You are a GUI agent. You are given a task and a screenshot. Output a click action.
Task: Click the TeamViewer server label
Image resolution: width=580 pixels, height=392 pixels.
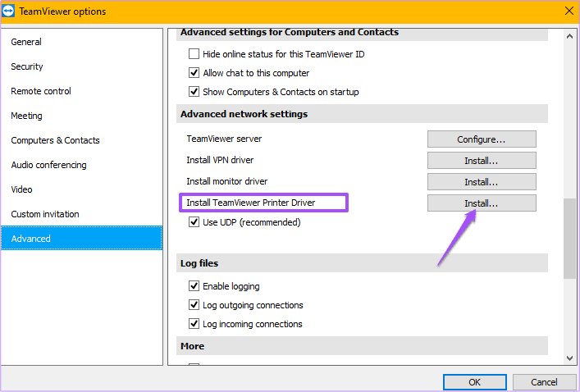pos(224,139)
